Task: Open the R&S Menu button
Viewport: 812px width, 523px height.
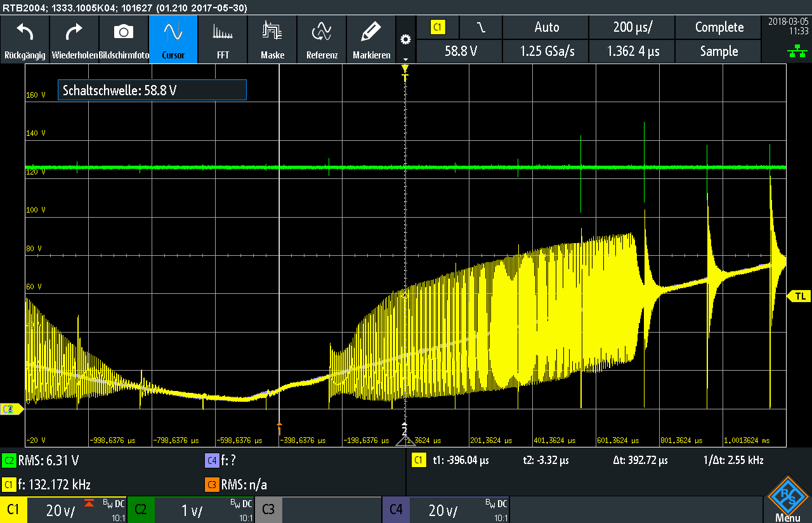Action: tap(787, 498)
